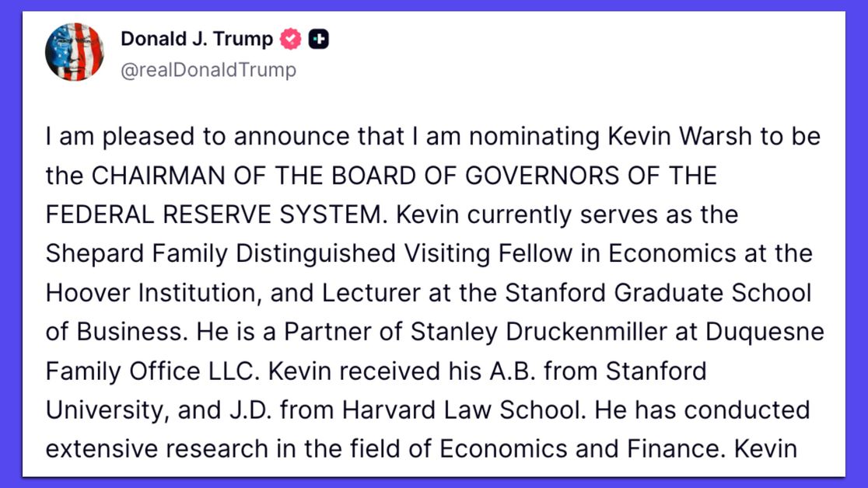
Task: Open the @realDonaldTrump handle link
Action: pyautogui.click(x=208, y=70)
